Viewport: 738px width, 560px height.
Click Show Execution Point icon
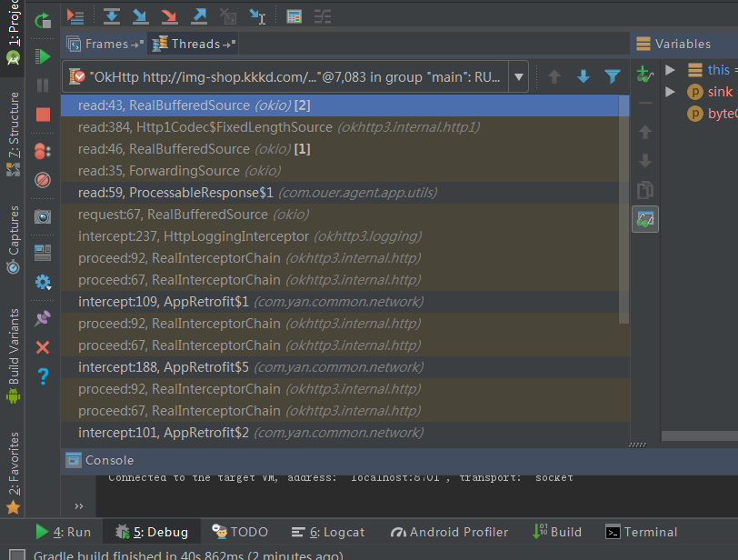[x=75, y=16]
